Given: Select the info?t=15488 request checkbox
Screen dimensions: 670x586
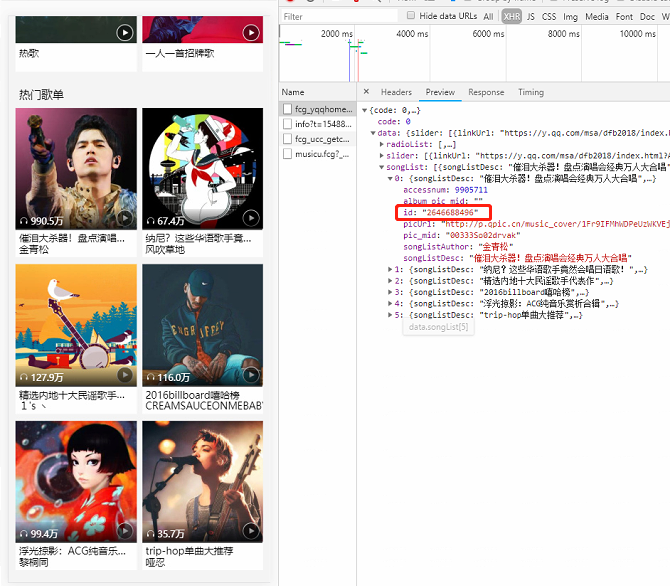Looking at the screenshot, I should click(288, 124).
